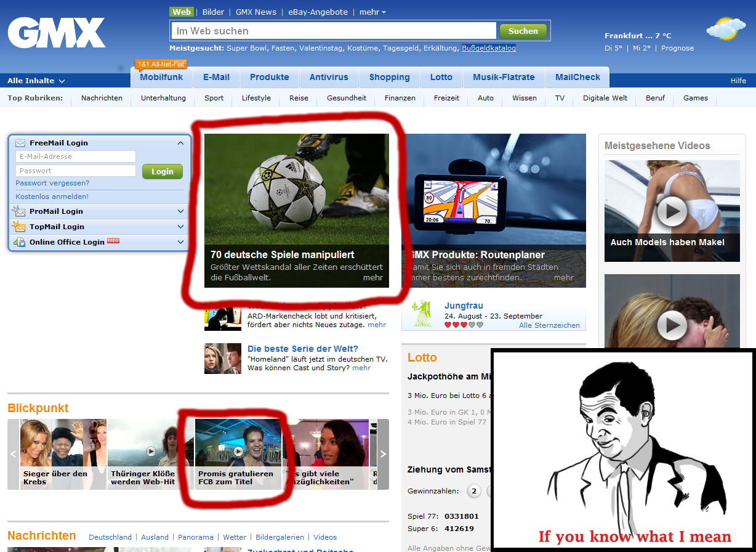Switch search to eBay-Angebote

pyautogui.click(x=318, y=12)
